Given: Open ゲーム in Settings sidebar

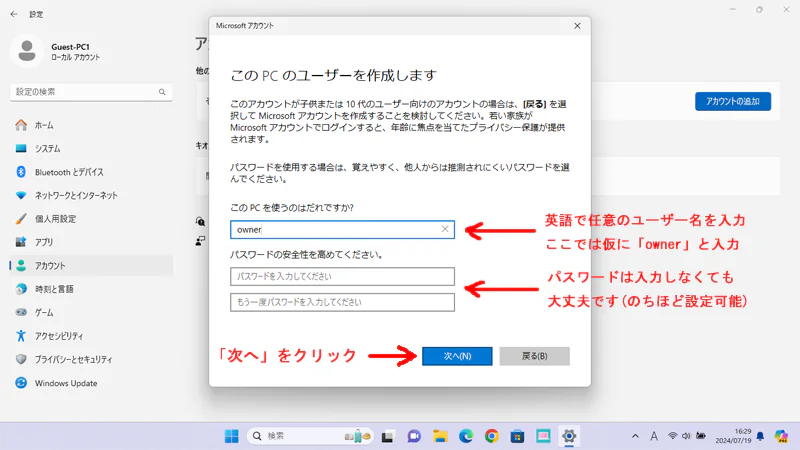Looking at the screenshot, I should tap(92, 313).
